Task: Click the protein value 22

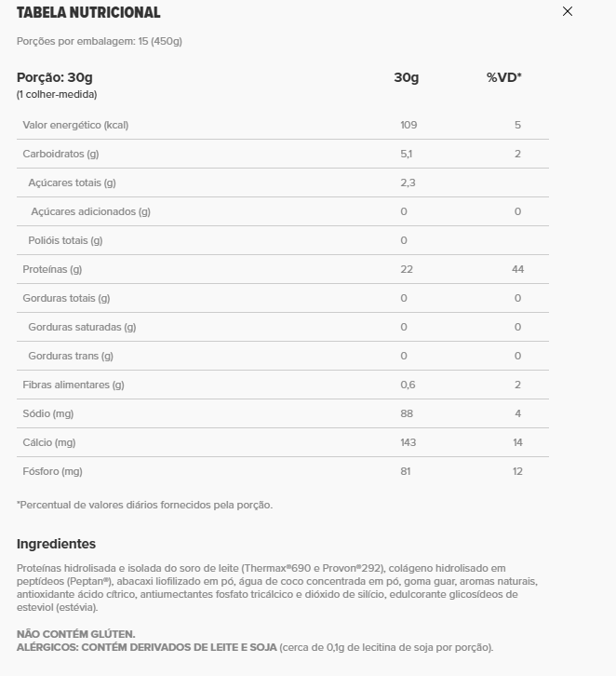Action: tap(407, 269)
